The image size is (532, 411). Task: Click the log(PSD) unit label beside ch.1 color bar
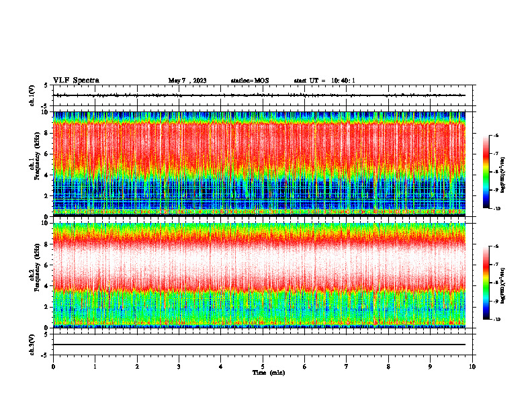point(503,175)
